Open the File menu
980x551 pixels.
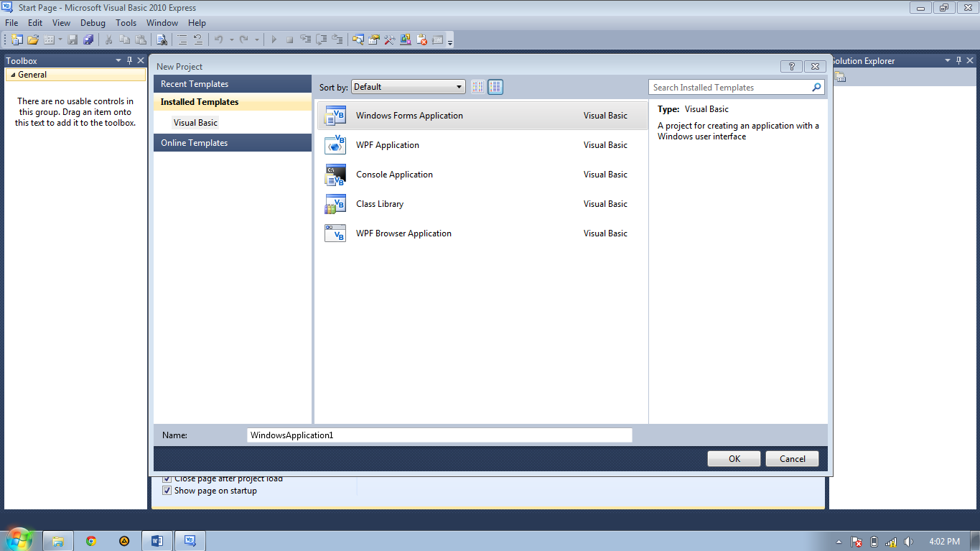pyautogui.click(x=11, y=23)
